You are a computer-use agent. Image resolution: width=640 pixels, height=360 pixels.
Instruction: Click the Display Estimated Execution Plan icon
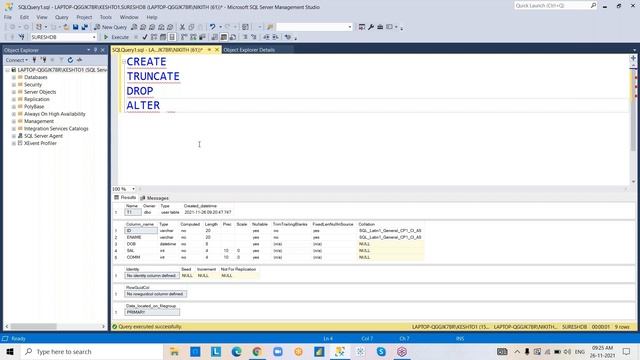pyautogui.click(x=154, y=37)
